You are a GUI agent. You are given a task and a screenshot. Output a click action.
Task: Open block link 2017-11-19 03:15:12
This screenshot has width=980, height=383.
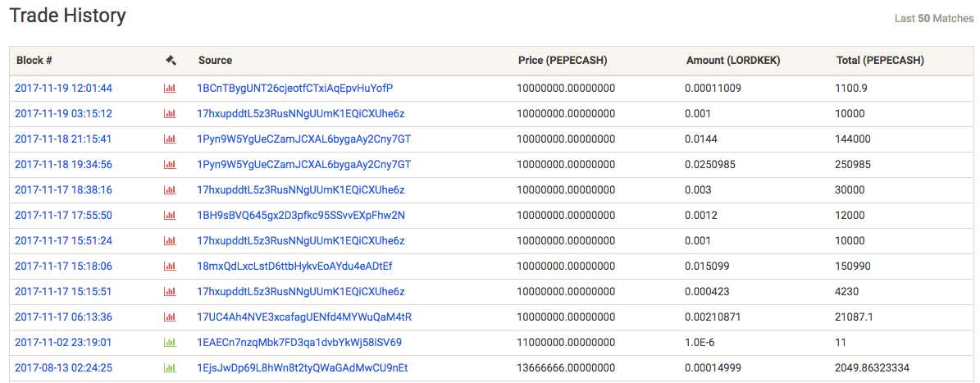click(64, 114)
